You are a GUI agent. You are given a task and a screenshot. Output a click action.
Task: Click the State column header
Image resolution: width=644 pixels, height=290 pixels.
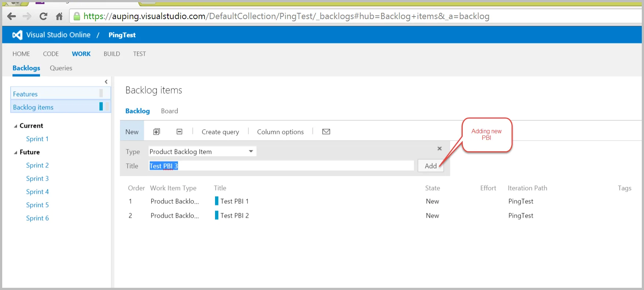(433, 188)
